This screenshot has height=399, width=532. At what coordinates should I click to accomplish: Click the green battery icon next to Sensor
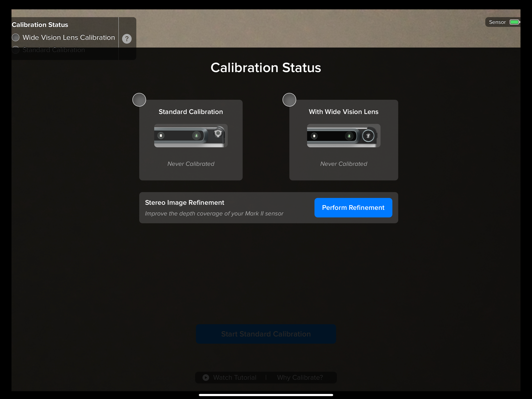pos(515,22)
